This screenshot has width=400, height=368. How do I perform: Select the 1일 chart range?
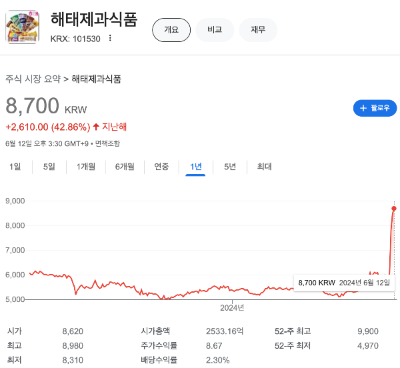click(15, 166)
